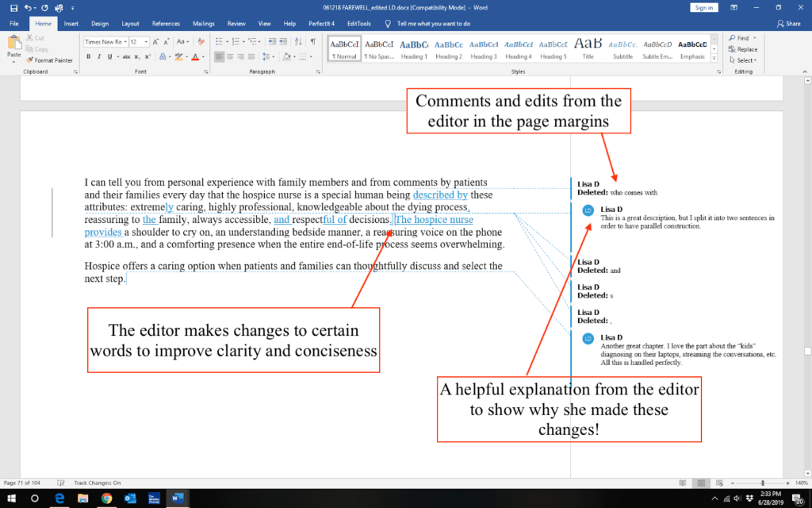Click the Share button
Image resolution: width=812 pixels, height=508 pixels.
pos(789,23)
